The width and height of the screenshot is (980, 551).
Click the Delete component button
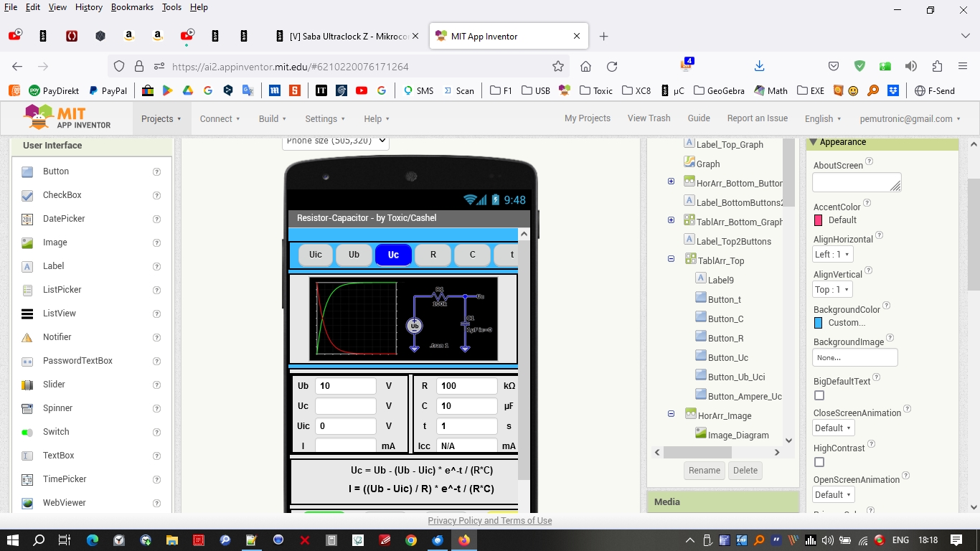tap(745, 471)
